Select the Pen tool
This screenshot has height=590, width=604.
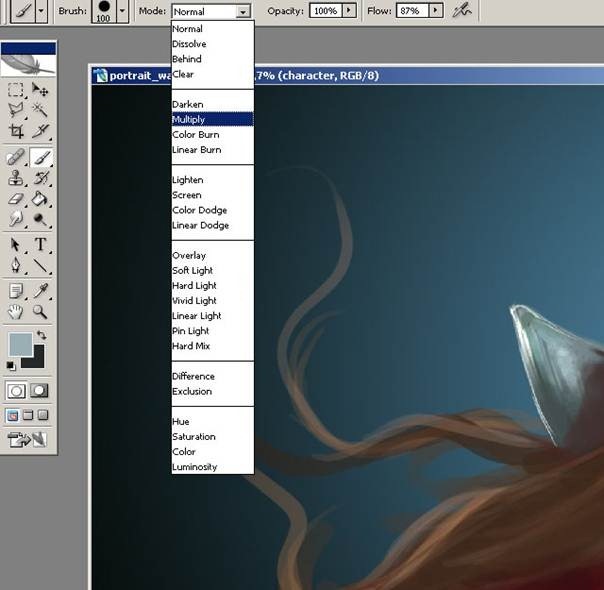click(15, 266)
